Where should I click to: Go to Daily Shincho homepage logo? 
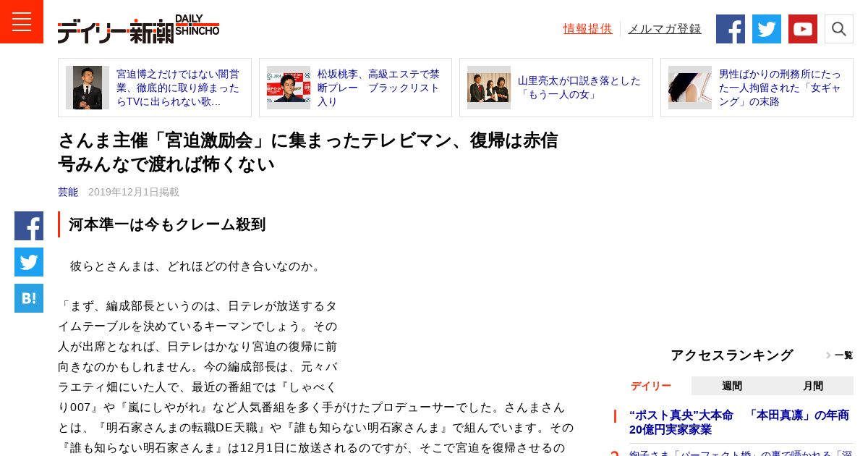[x=138, y=29]
